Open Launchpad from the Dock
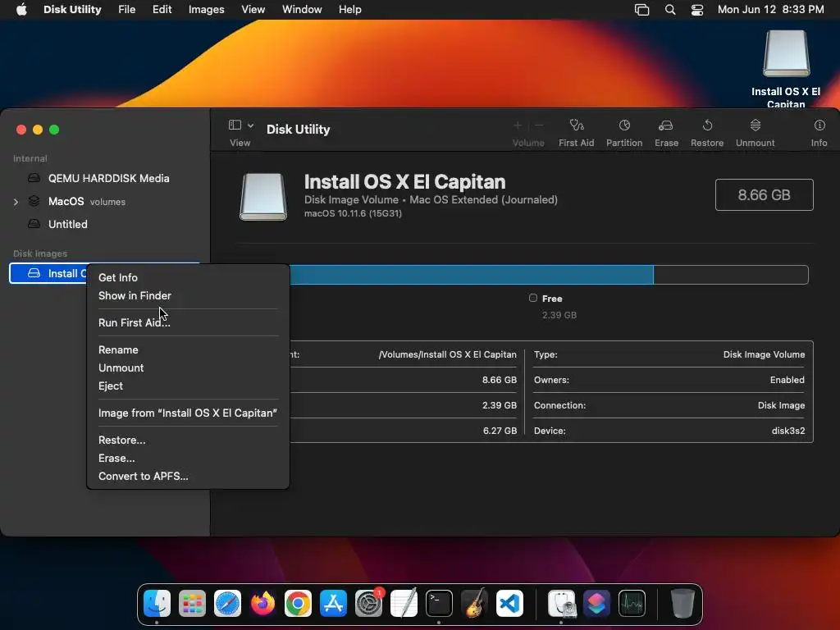The width and height of the screenshot is (840, 630). 192,604
